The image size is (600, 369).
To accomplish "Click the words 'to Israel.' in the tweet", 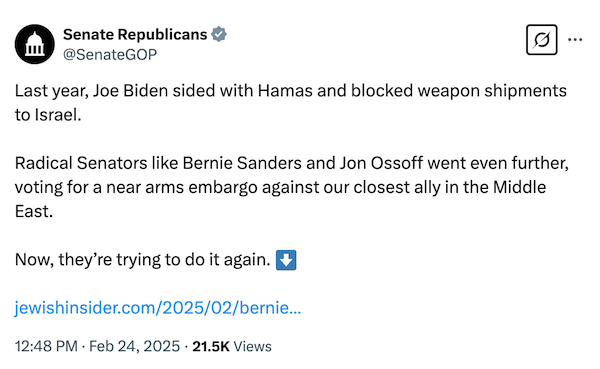I will point(48,115).
